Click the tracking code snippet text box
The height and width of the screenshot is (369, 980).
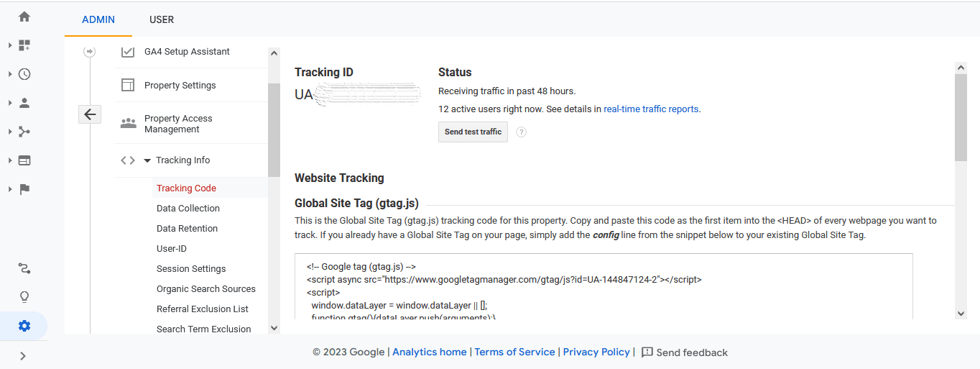point(604,286)
